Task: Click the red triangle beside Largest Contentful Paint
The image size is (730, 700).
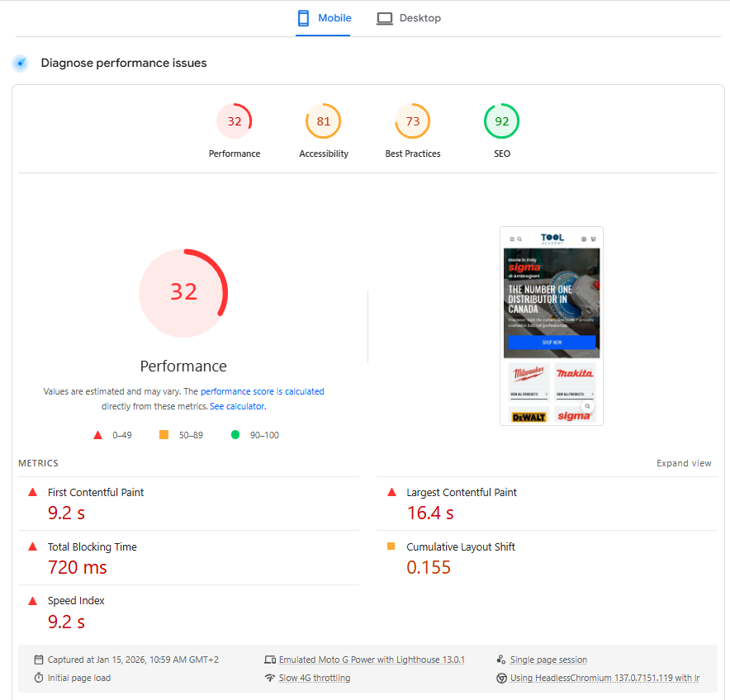Action: point(391,492)
